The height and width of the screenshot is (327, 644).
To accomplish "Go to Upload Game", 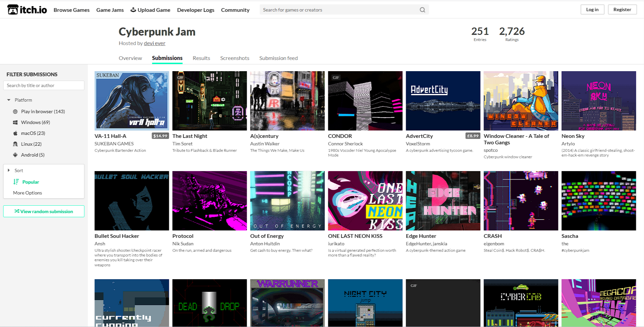I will (x=150, y=10).
